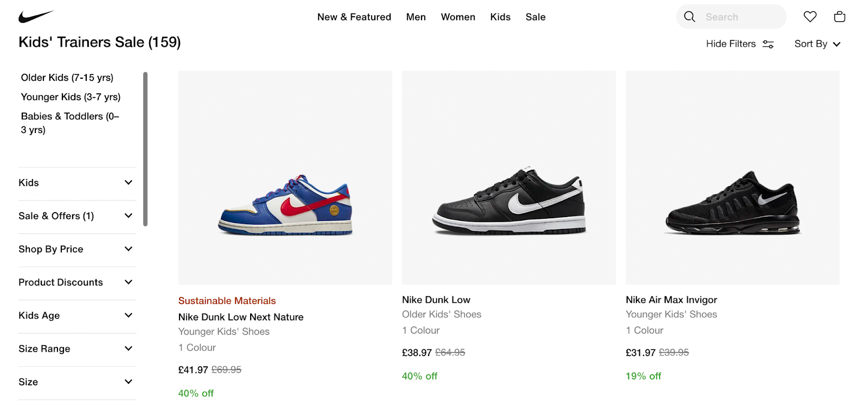The width and height of the screenshot is (868, 407).
Task: Open the Nike Dunk Low black shoe image
Action: click(x=508, y=177)
